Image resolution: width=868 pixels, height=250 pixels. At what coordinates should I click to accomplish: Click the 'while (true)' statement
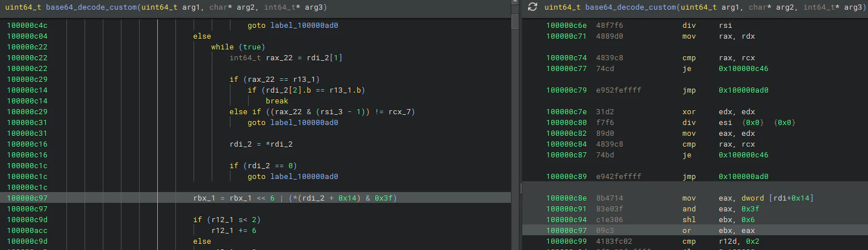pos(238,47)
